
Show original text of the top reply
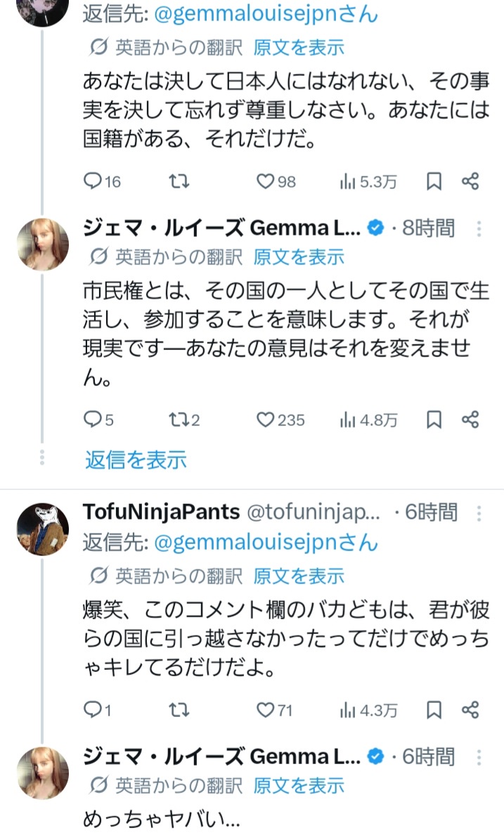pos(299,48)
